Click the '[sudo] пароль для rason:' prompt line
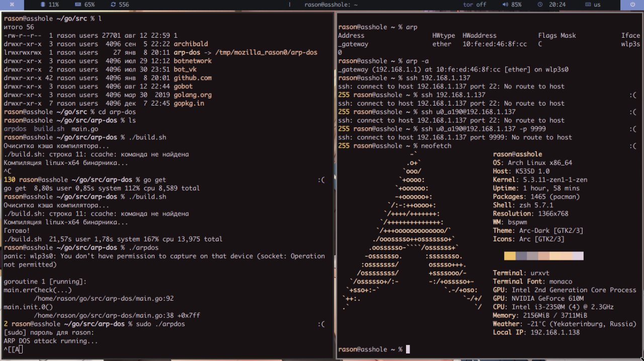The width and height of the screenshot is (644, 361). [49, 332]
